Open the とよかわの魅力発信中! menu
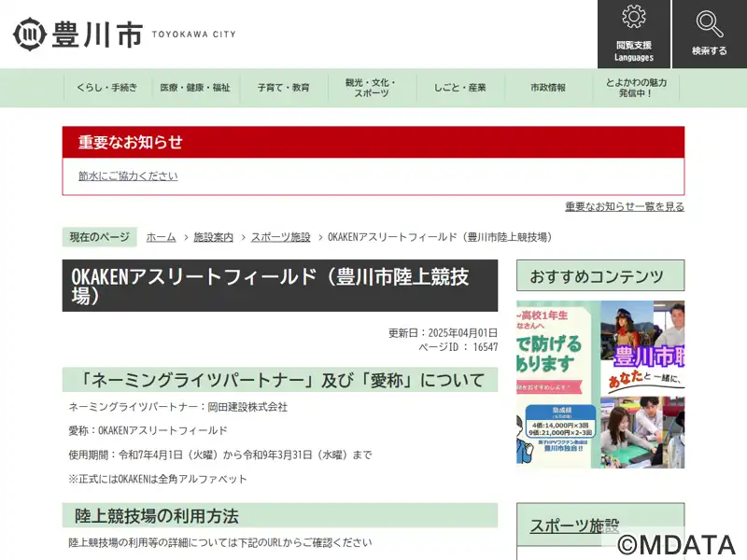Screen dimensions: 747x560 coord(636,88)
